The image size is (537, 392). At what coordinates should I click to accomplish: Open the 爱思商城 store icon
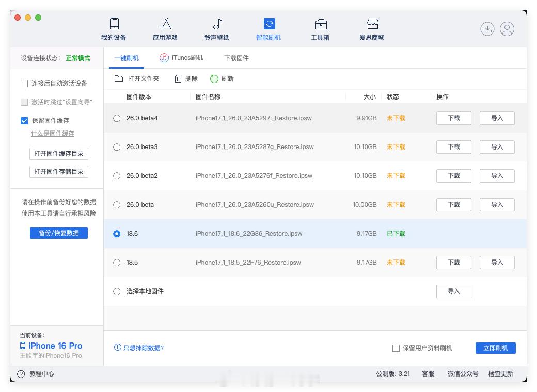pos(373,24)
